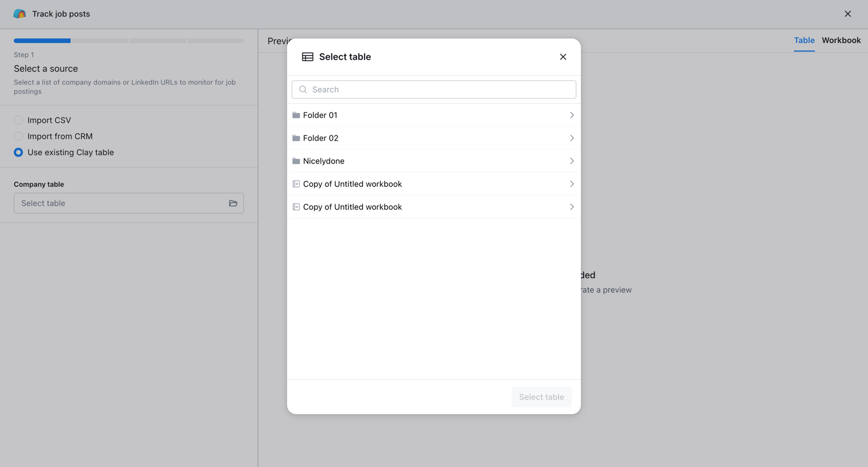Select Use existing Clay table radio
868x467 pixels.
(18, 153)
